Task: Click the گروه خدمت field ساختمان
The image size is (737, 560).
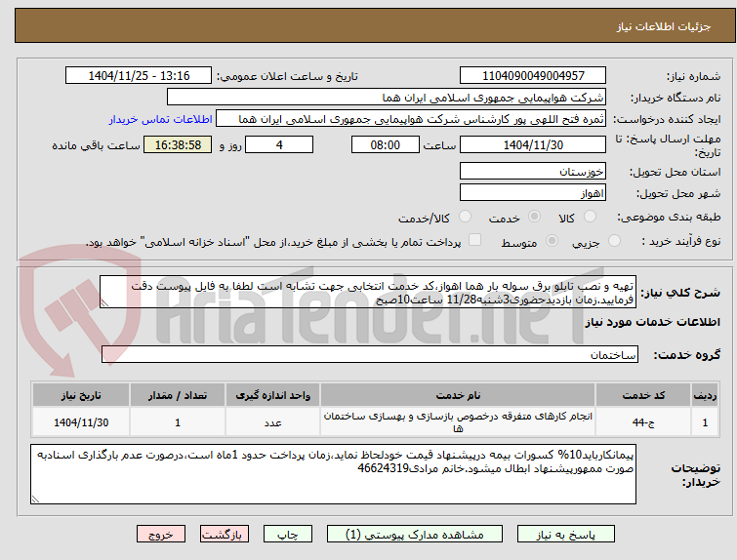Action: pyautogui.click(x=370, y=355)
